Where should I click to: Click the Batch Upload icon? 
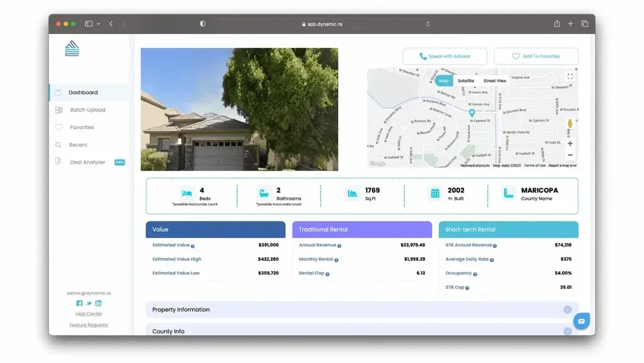coord(58,110)
